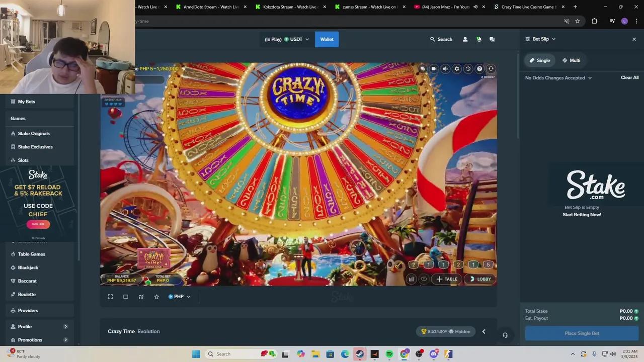Switch to Kokzdota Stream browser tab
The height and width of the screenshot is (362, 644).
[x=290, y=7]
